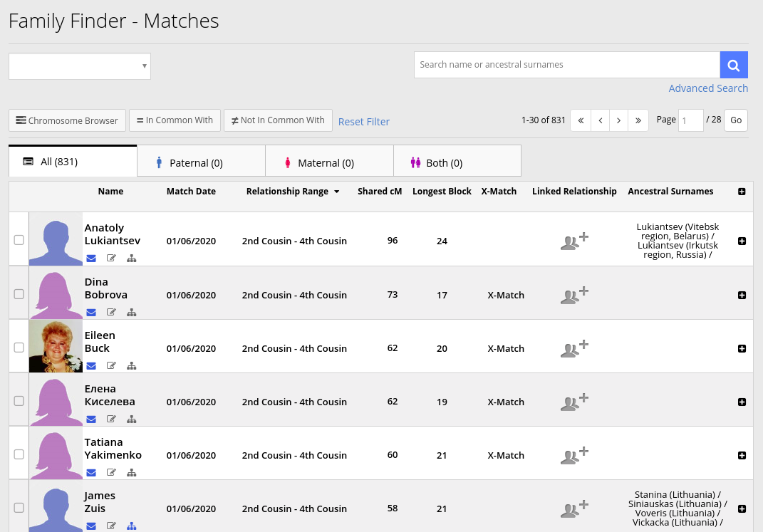Email Eileen Buck via envelope icon
This screenshot has height=532, width=763.
coord(91,365)
